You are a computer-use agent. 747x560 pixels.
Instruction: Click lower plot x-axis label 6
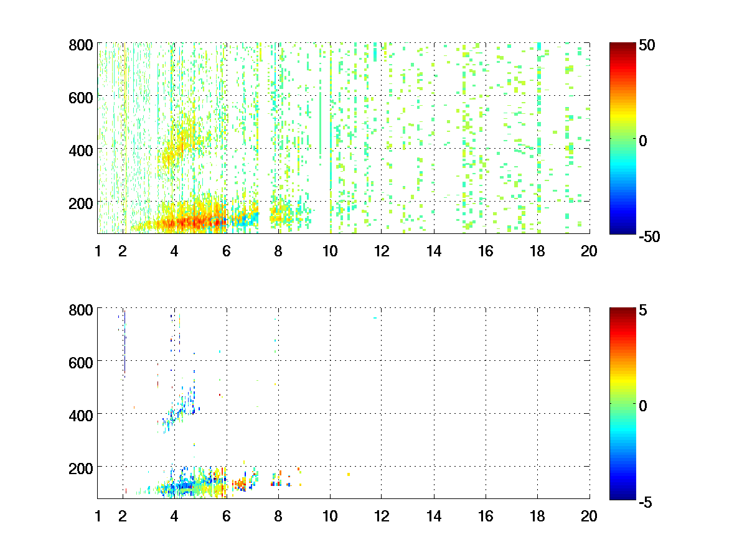[x=227, y=516]
